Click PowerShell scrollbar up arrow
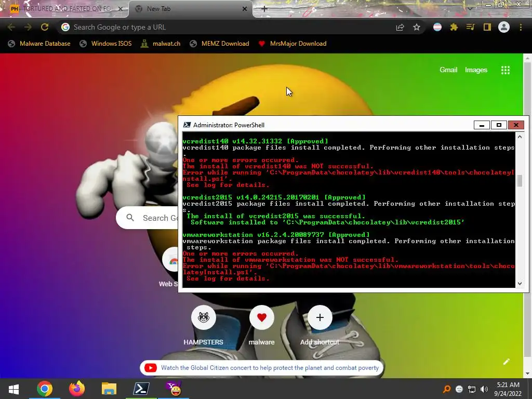 coord(520,137)
